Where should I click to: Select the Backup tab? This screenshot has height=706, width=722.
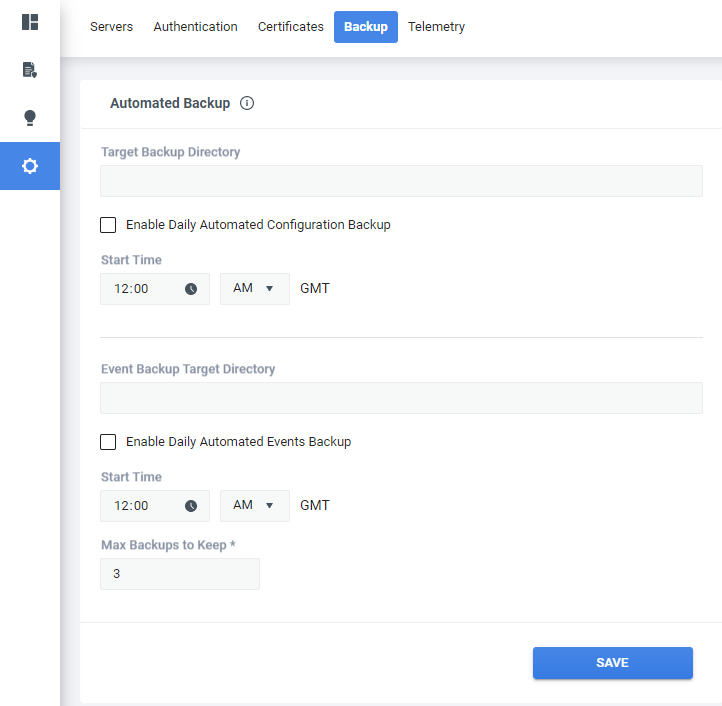(366, 27)
